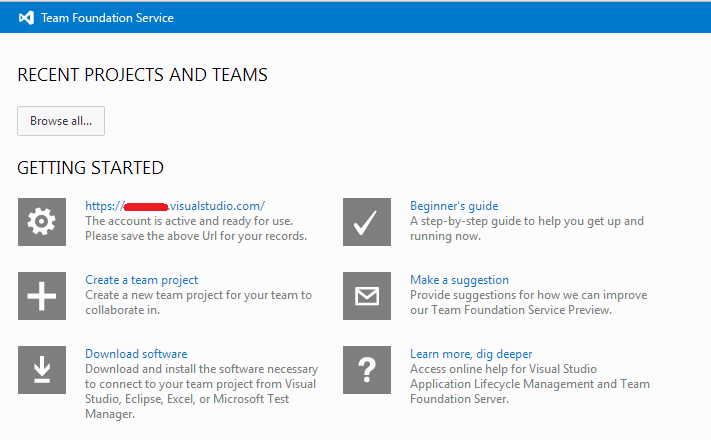Follow the Make a suggestion link
The image size is (711, 440).
tap(459, 280)
